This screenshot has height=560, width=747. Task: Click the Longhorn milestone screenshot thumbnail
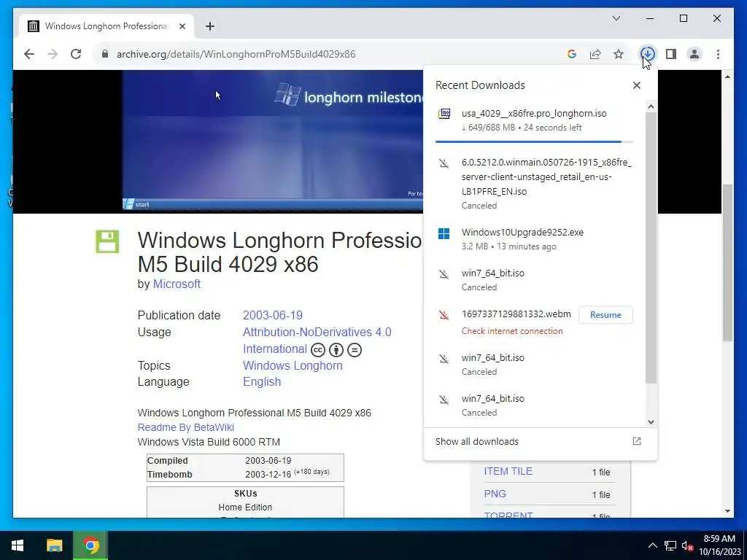pos(273,141)
